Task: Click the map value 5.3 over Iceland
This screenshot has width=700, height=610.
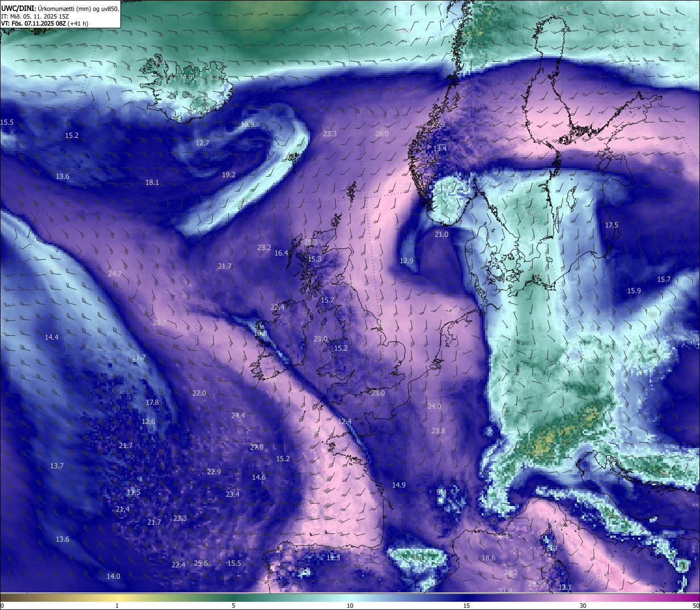Action: [214, 78]
